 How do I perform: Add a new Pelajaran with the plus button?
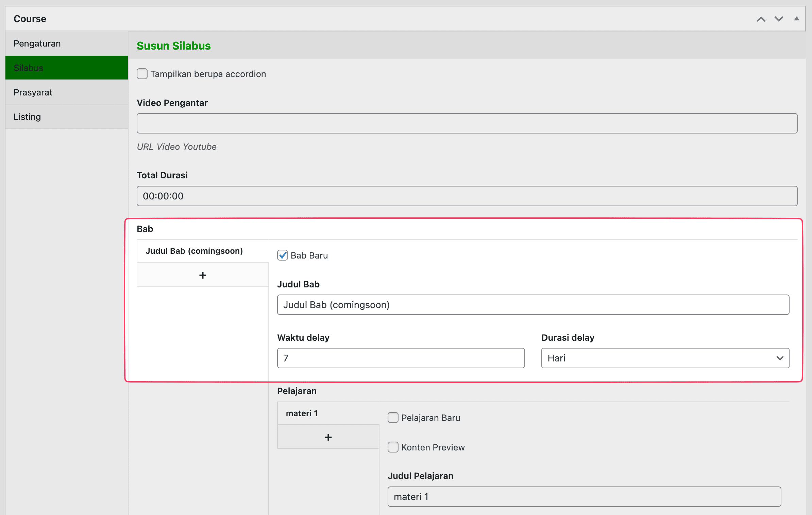328,437
